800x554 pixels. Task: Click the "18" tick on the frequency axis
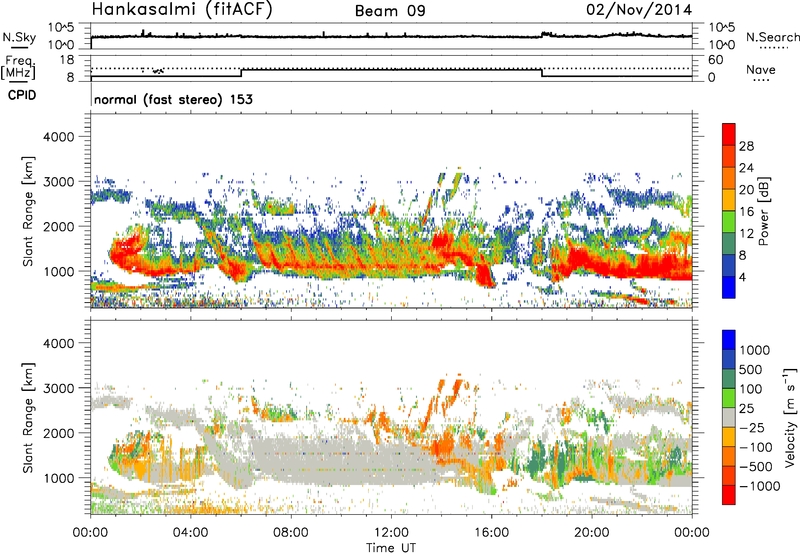pyautogui.click(x=67, y=60)
